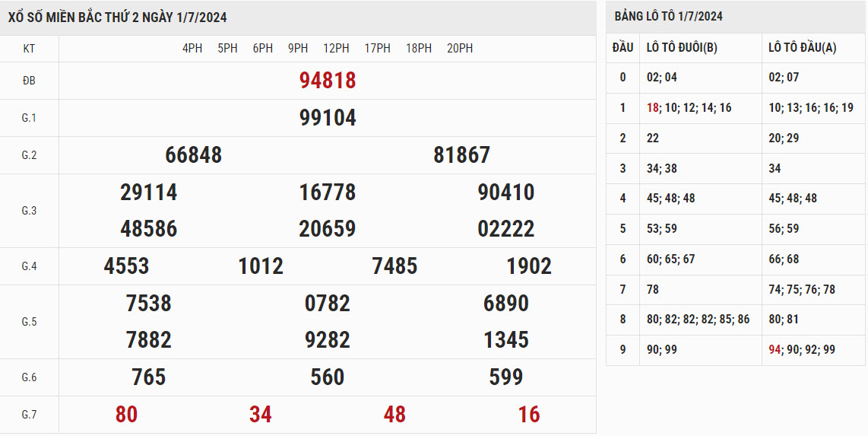Click the KT label in header row
The image size is (868, 436).
29,49
